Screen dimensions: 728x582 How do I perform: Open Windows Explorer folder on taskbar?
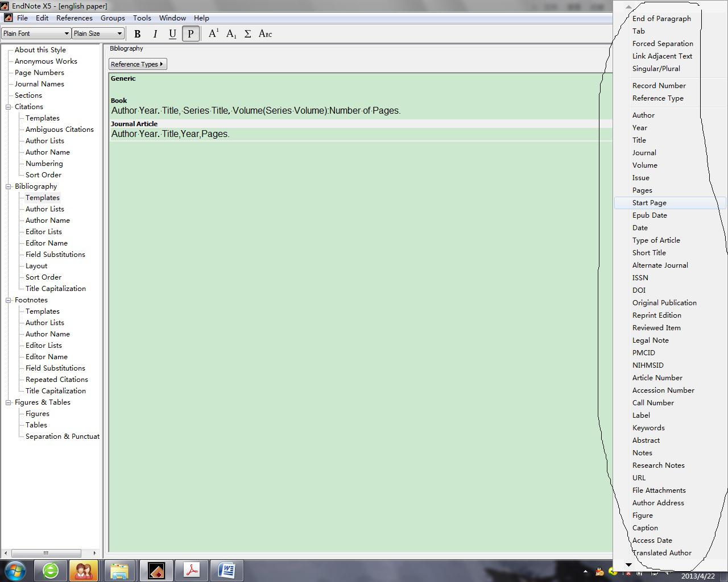click(119, 570)
